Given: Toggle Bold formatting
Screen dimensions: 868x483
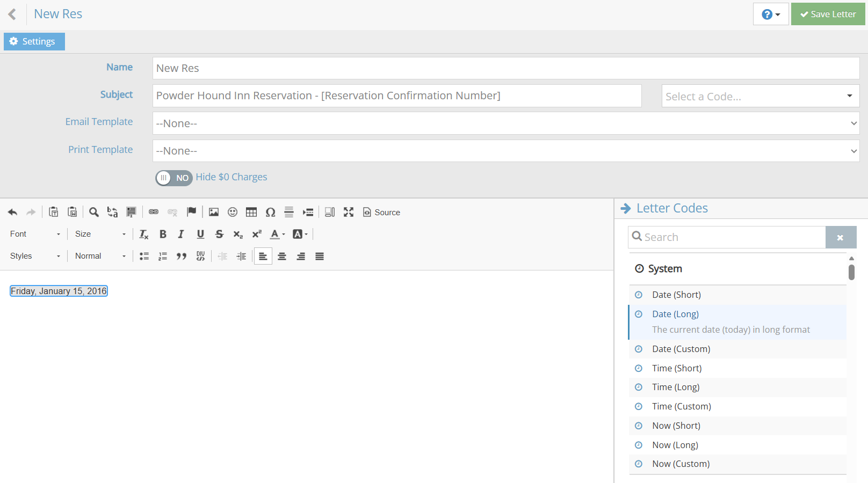Looking at the screenshot, I should click(163, 234).
